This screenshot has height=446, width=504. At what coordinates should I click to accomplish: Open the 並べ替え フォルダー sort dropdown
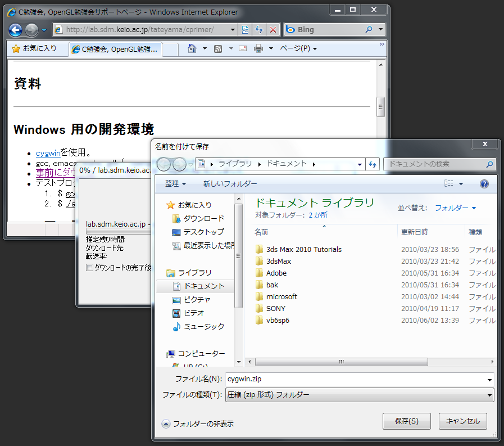[455, 208]
